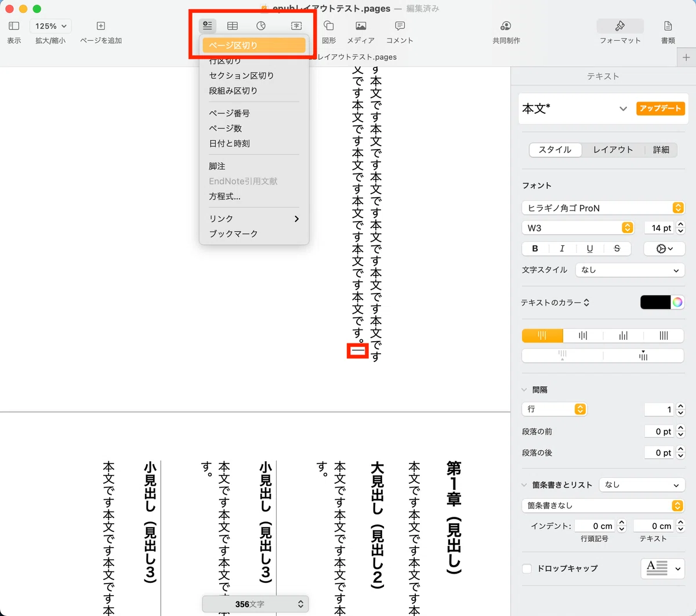Image resolution: width=696 pixels, height=616 pixels.
Task: Toggle italic (I) formatting
Action: point(562,248)
